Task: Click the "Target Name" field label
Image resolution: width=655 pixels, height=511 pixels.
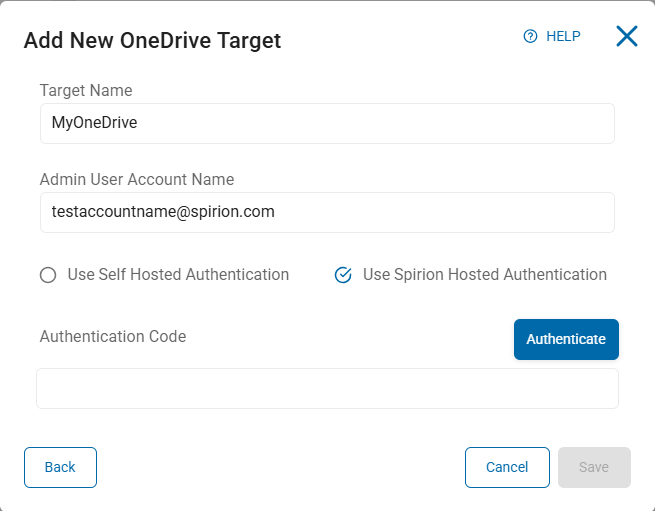Action: coord(86,91)
